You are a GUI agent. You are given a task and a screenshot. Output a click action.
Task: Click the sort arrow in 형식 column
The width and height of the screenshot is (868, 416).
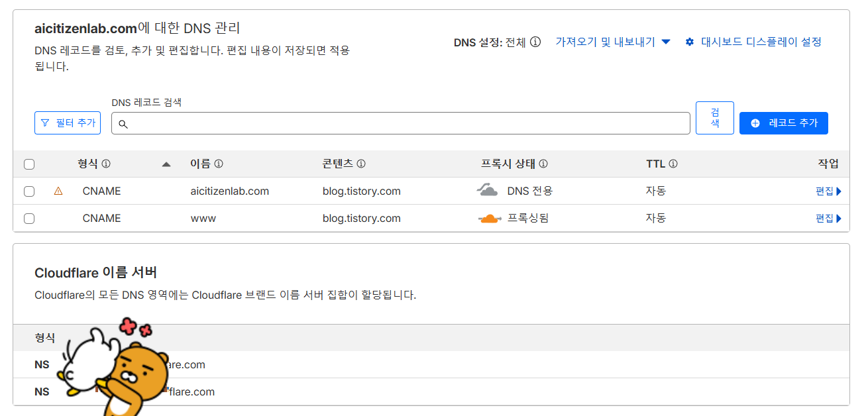(x=166, y=164)
